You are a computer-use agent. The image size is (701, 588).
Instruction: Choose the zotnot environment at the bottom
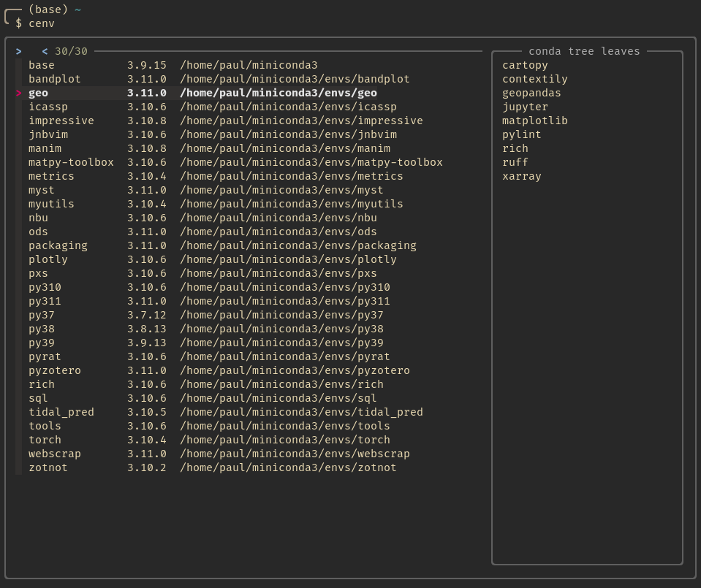48,467
